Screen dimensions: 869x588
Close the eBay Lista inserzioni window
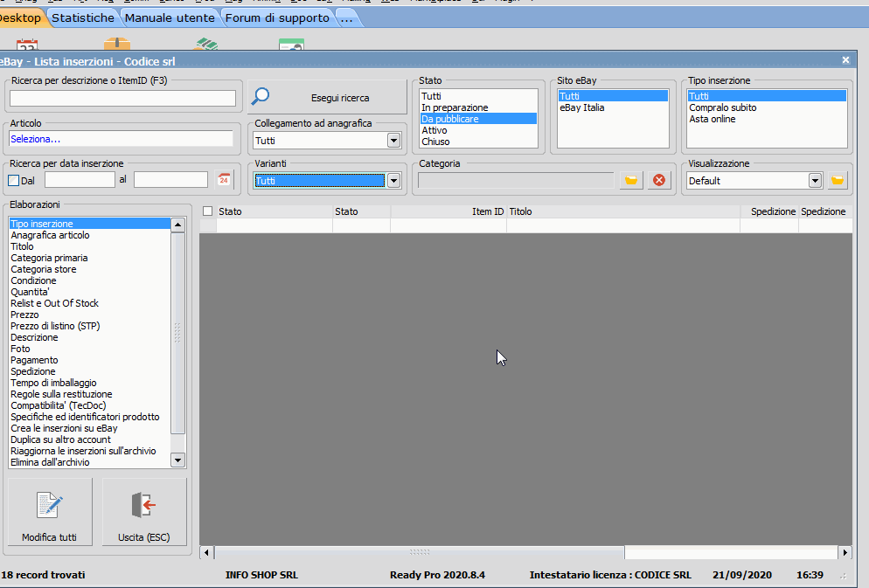coord(845,59)
